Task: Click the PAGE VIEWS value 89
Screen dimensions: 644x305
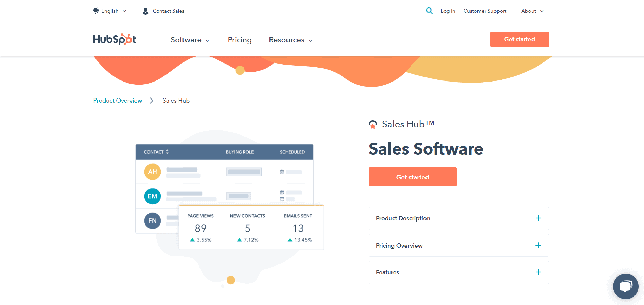Action: tap(201, 228)
